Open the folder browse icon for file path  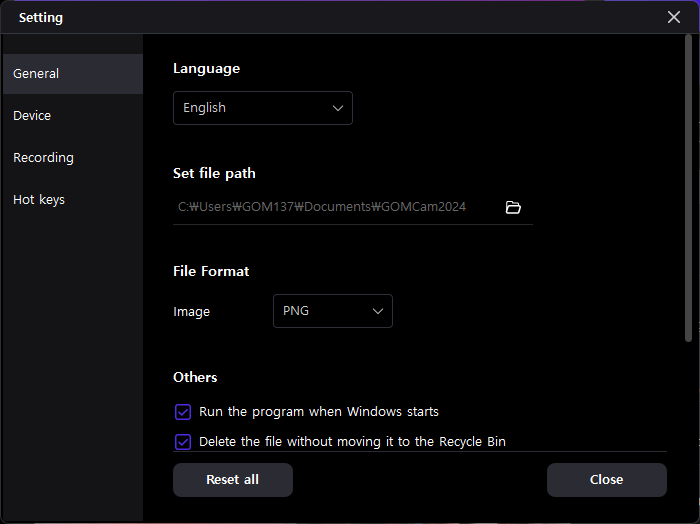(x=513, y=208)
